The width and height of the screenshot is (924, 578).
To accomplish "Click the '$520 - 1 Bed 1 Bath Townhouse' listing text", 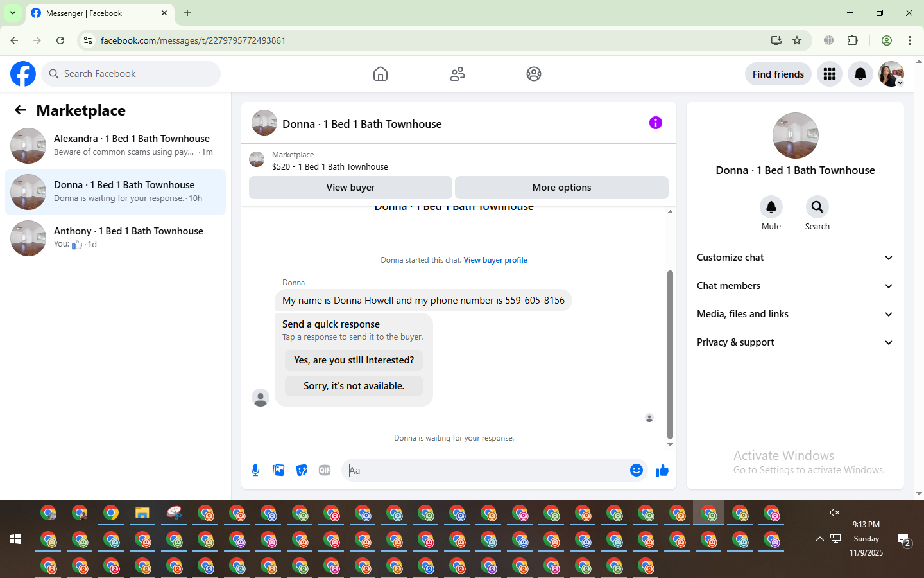I will [330, 167].
